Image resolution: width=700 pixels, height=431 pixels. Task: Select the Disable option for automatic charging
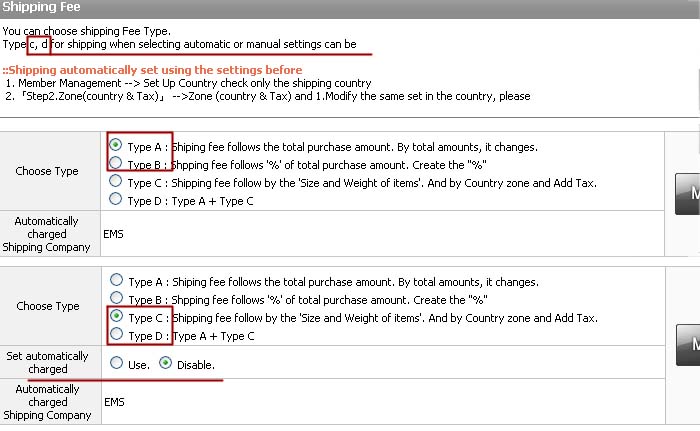[165, 364]
